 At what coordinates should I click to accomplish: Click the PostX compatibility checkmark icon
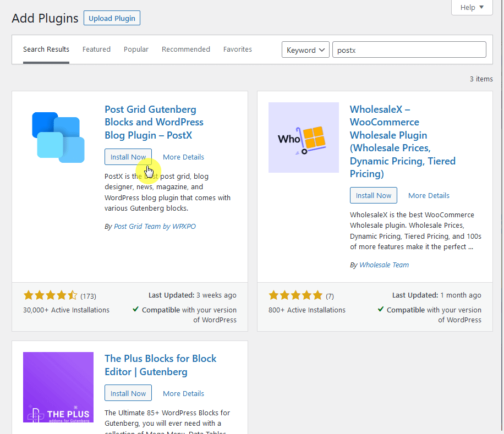click(136, 309)
